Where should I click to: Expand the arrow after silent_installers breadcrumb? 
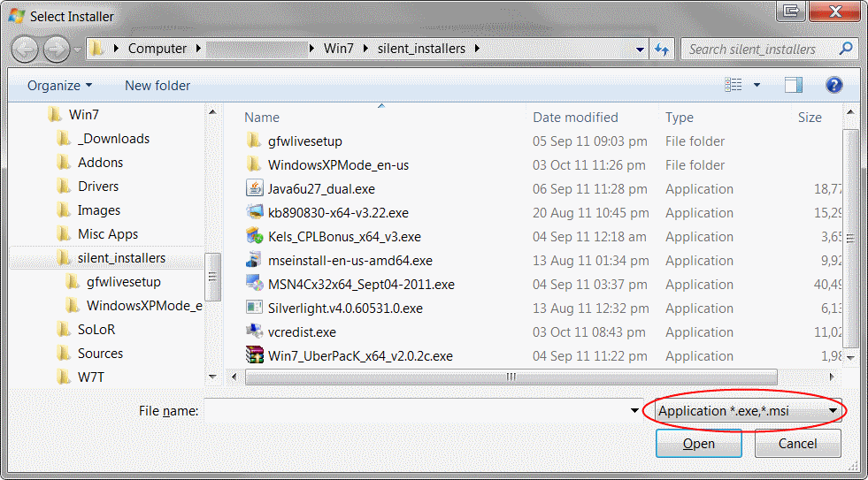pos(477,49)
